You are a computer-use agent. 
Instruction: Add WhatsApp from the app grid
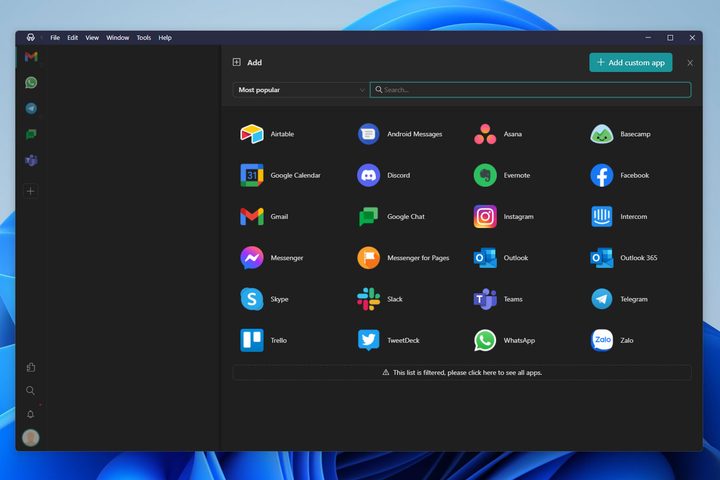click(505, 340)
